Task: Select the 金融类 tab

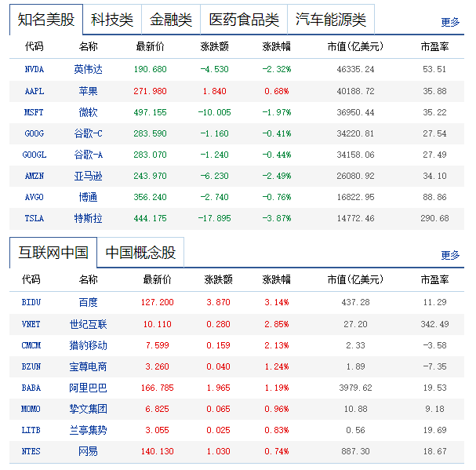Action: click(x=171, y=20)
